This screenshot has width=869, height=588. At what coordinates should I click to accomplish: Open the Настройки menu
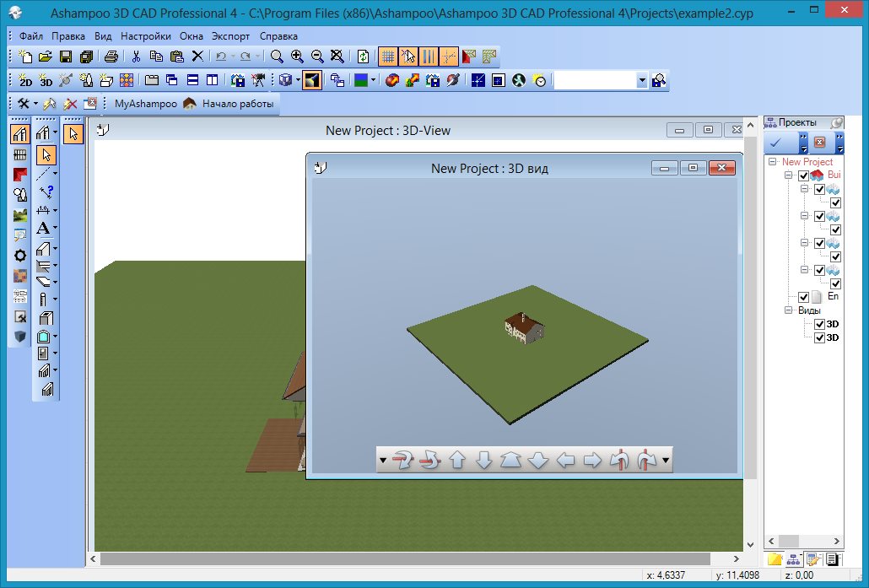point(146,36)
